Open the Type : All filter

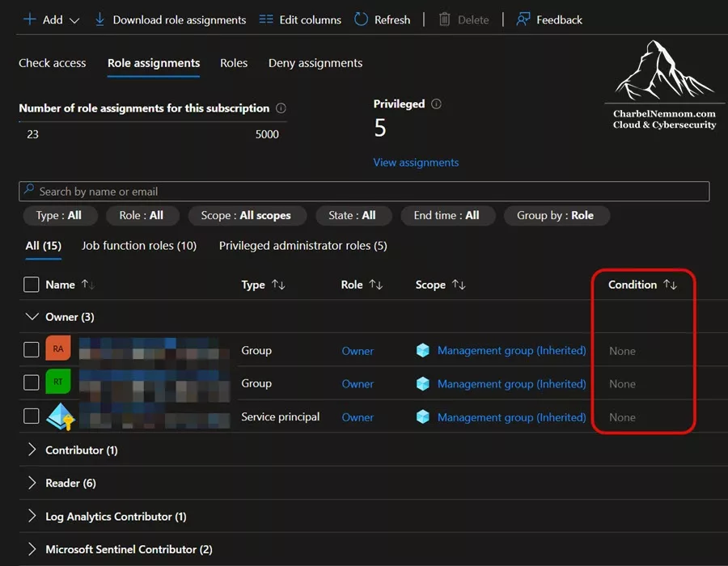[59, 216]
